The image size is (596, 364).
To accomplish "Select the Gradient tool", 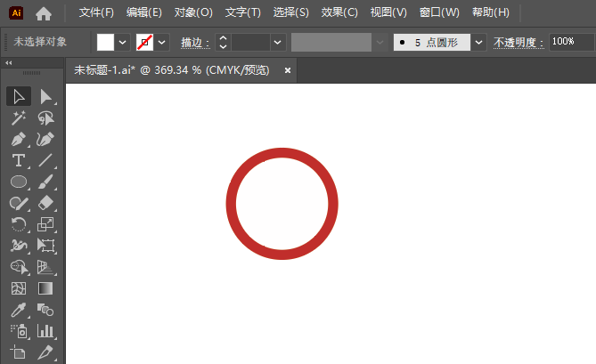I will point(46,288).
